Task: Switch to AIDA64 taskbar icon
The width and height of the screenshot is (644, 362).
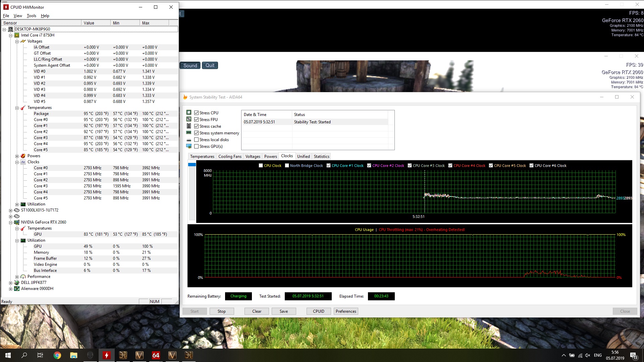Action: (156, 355)
